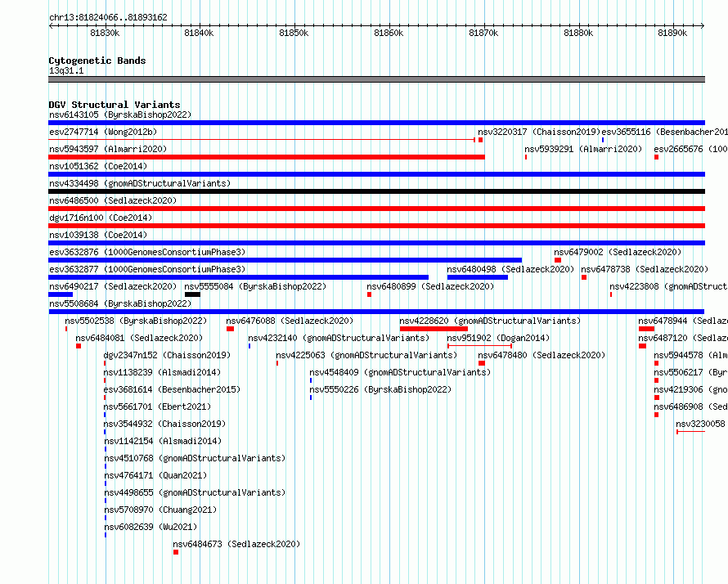The width and height of the screenshot is (728, 584).
Task: Open nsv4510768 (gnomADStructuralVariants) variant
Action: tap(195, 458)
